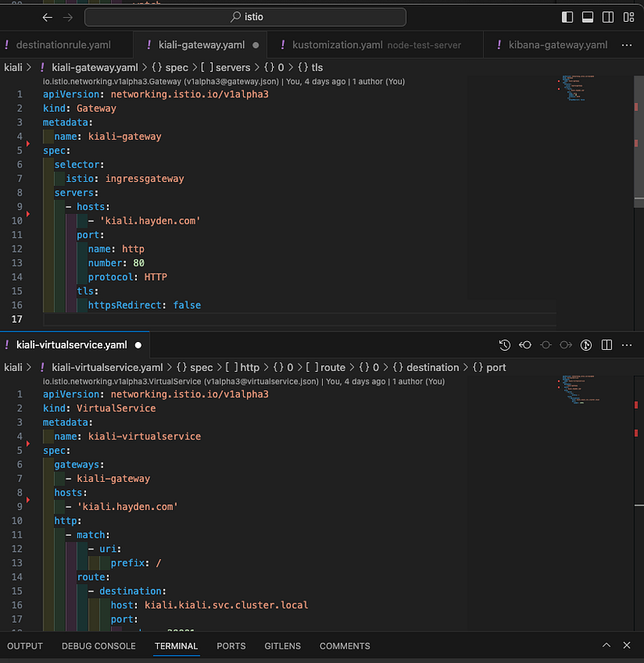Click the 'prefix' key in the virtualservice editor
The width and height of the screenshot is (644, 663).
click(x=127, y=563)
